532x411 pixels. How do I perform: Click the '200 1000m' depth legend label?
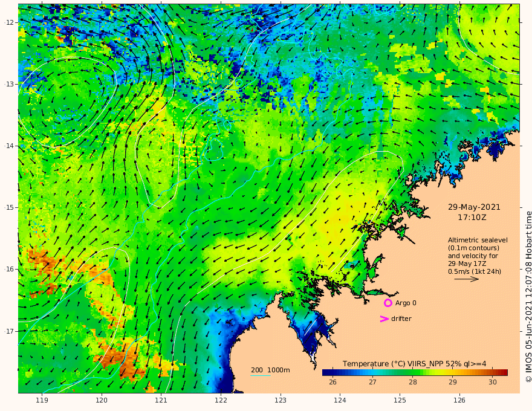[x=270, y=370]
